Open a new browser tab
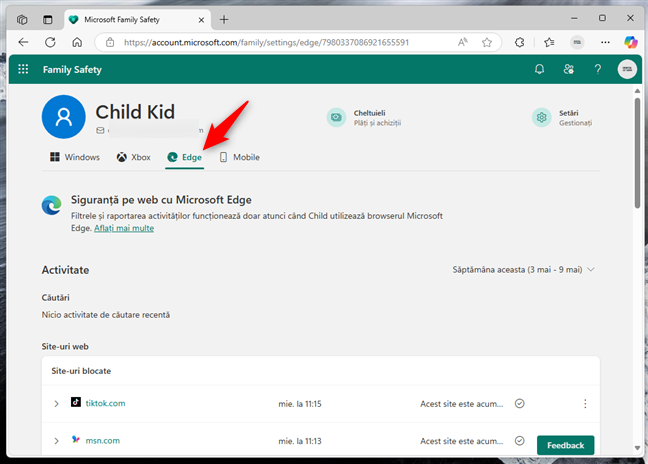 pos(224,19)
